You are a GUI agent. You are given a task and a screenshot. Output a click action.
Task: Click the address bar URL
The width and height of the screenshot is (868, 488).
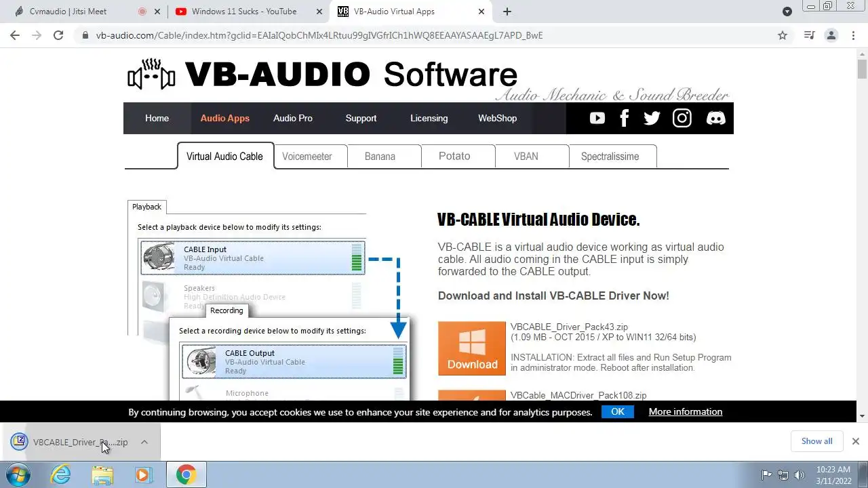point(319,35)
